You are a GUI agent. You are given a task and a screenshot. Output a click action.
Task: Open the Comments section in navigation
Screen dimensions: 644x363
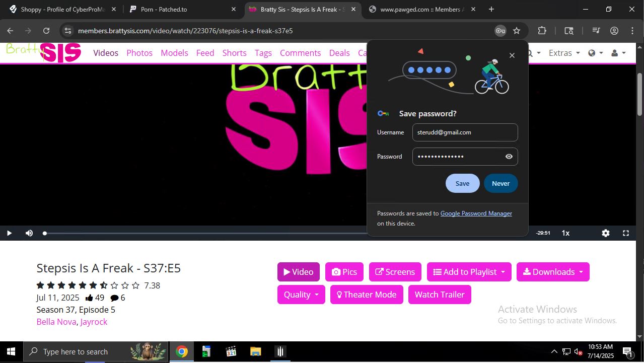300,53
